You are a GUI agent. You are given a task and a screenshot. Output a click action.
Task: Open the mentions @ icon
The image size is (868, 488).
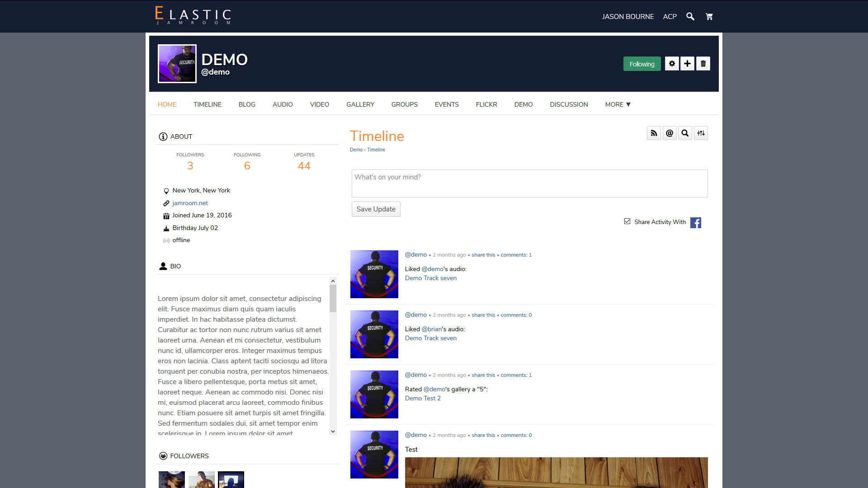coord(670,133)
